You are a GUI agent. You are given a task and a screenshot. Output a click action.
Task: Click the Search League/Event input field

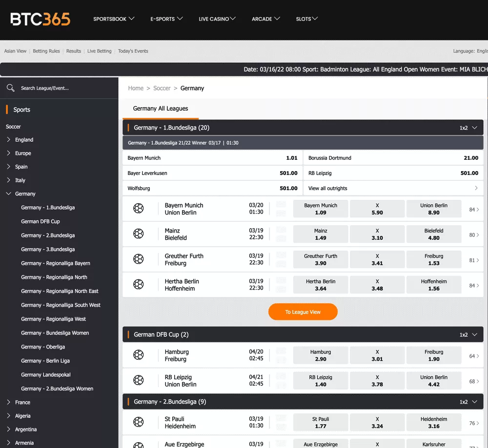pos(63,88)
